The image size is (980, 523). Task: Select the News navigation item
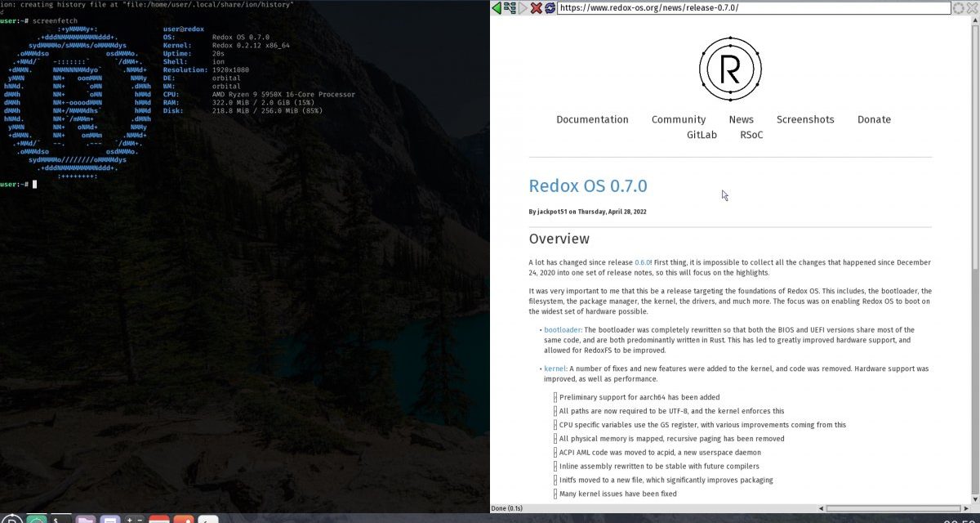pyautogui.click(x=742, y=119)
